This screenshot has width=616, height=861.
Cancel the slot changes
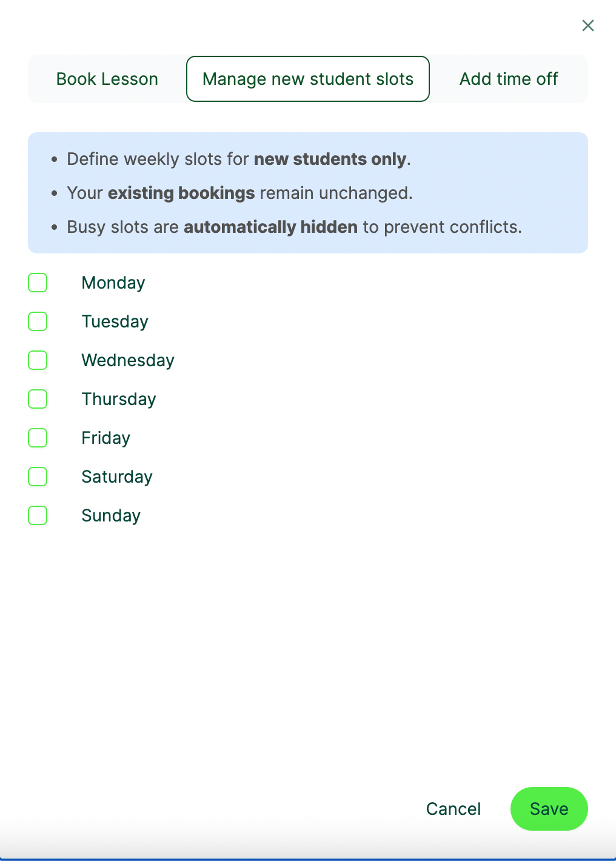pos(454,809)
